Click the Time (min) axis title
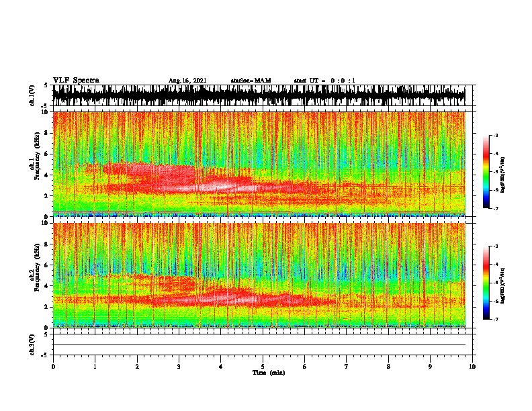This screenshot has width=532, height=411. [x=269, y=373]
